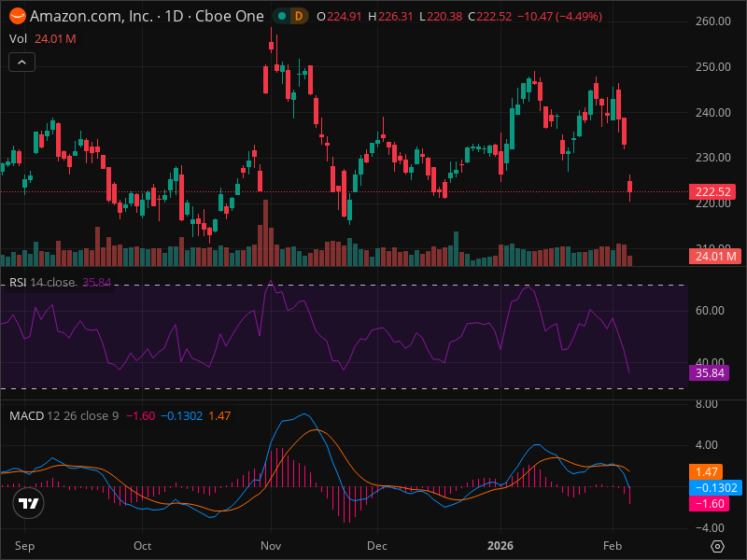Select the Amazon.com, Inc. symbol title
Viewport: 747px width, 560px height.
147,16
